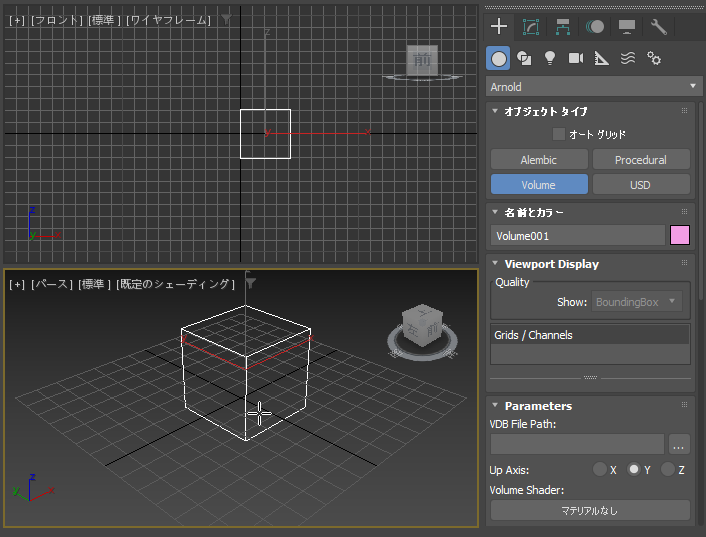The height and width of the screenshot is (537, 706).
Task: Click the Alembic object type button
Action: click(x=538, y=160)
